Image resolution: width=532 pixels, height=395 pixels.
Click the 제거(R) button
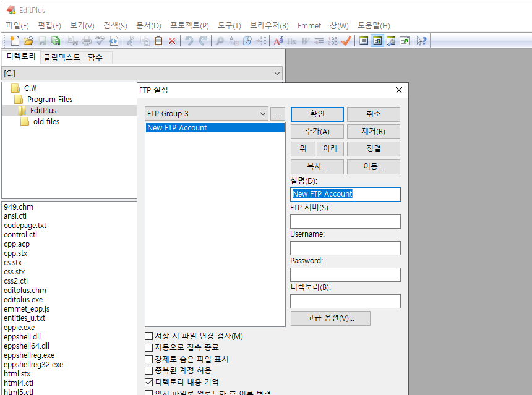click(x=373, y=132)
